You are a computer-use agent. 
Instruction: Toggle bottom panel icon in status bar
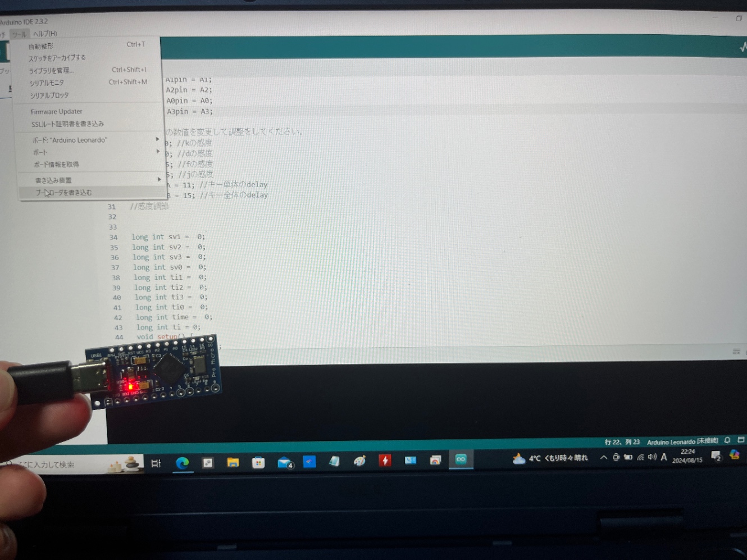coord(741,440)
